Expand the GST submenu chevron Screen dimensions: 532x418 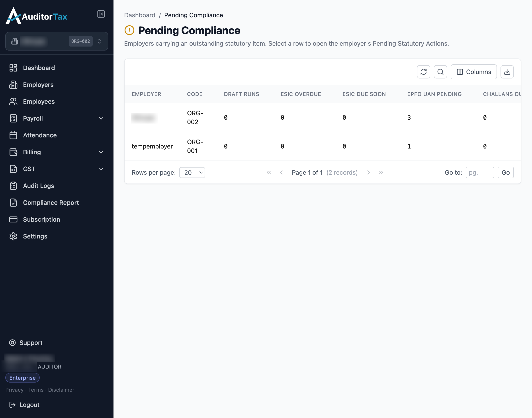tap(101, 169)
